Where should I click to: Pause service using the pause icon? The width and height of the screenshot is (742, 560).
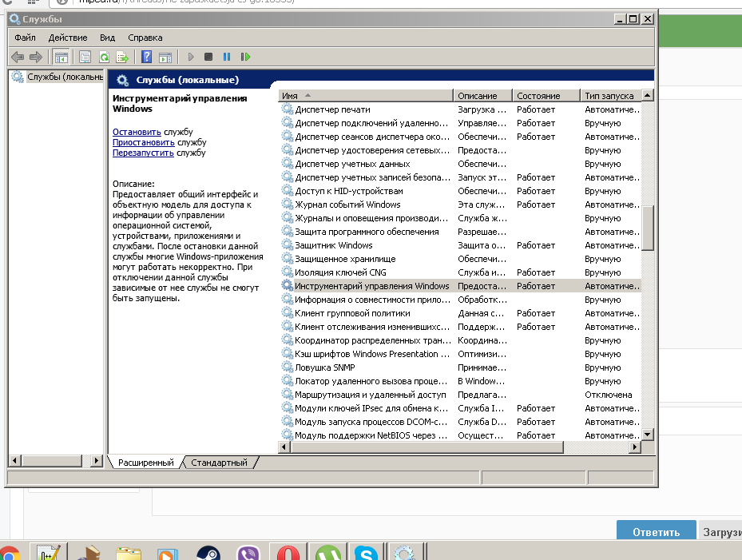[x=227, y=57]
